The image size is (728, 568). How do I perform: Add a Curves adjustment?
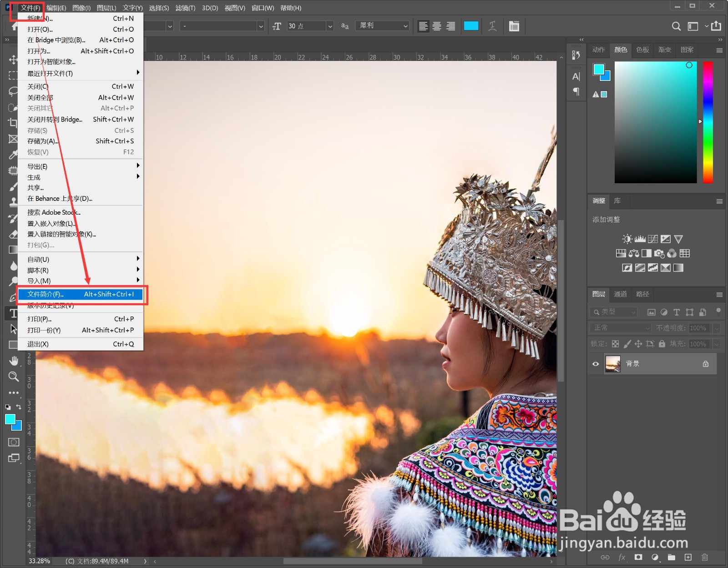pos(653,239)
